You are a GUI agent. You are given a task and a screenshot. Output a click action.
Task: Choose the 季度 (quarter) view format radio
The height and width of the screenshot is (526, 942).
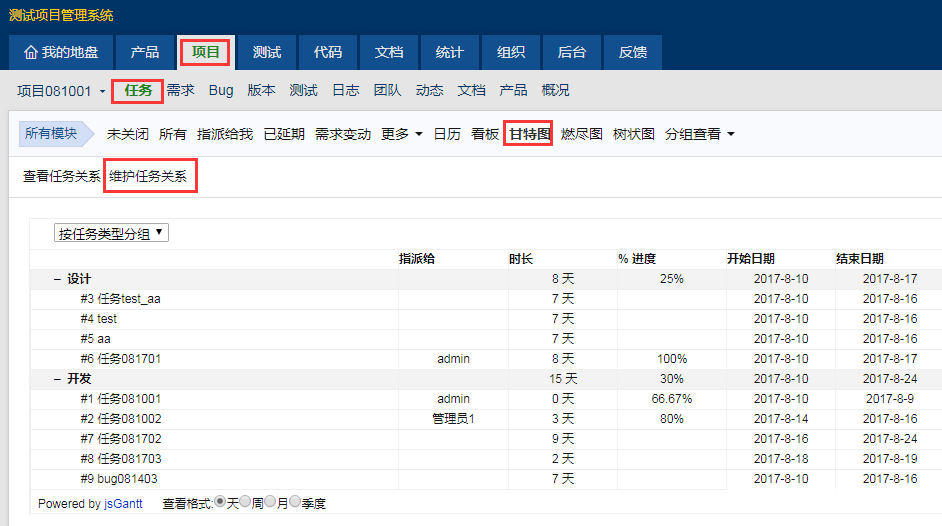(x=295, y=503)
